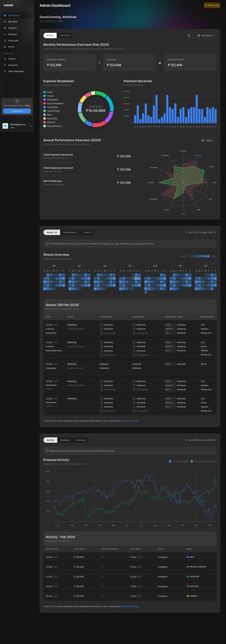226x644 pixels.
Task: Click the Accounts bank icon
Action: click(5, 65)
